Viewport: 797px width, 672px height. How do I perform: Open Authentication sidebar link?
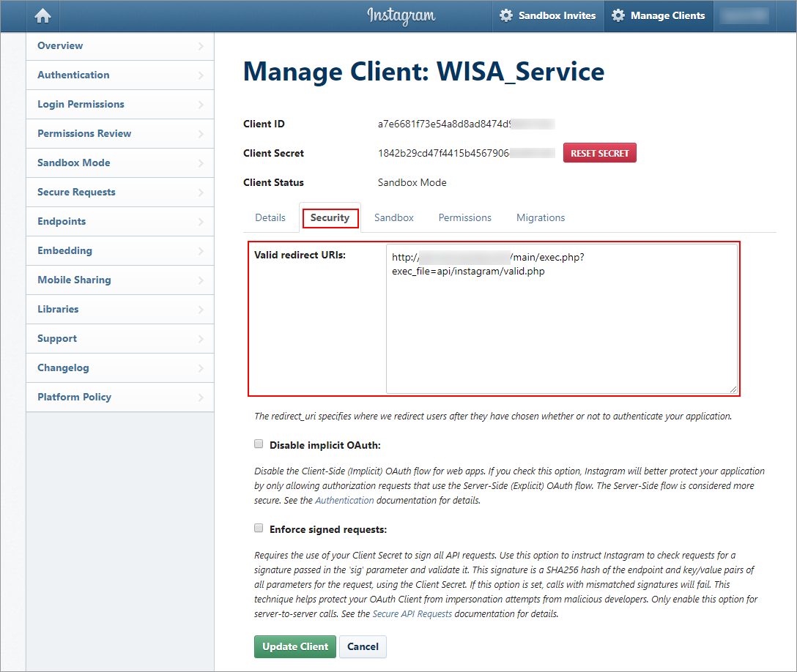[120, 75]
